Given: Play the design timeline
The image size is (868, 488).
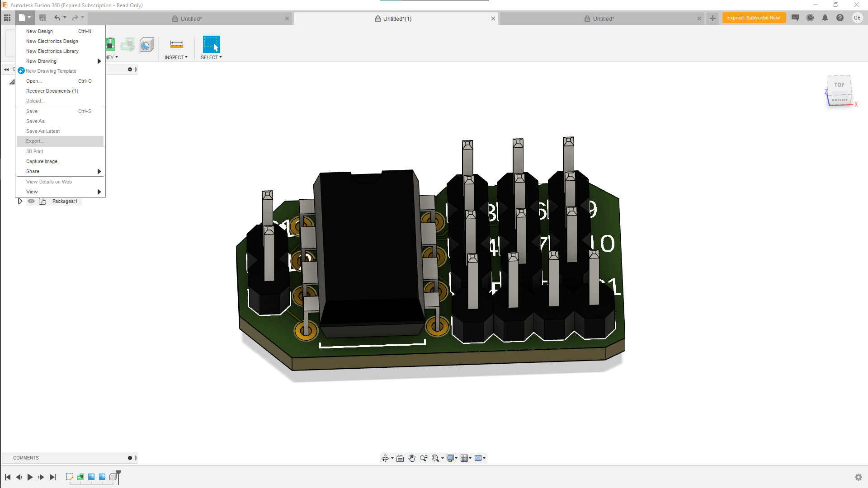Looking at the screenshot, I should (x=30, y=477).
